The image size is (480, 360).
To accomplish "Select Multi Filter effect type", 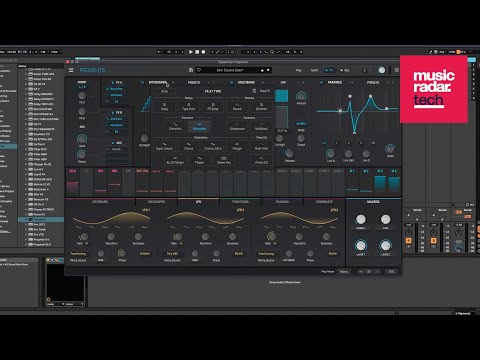I will click(x=261, y=146).
